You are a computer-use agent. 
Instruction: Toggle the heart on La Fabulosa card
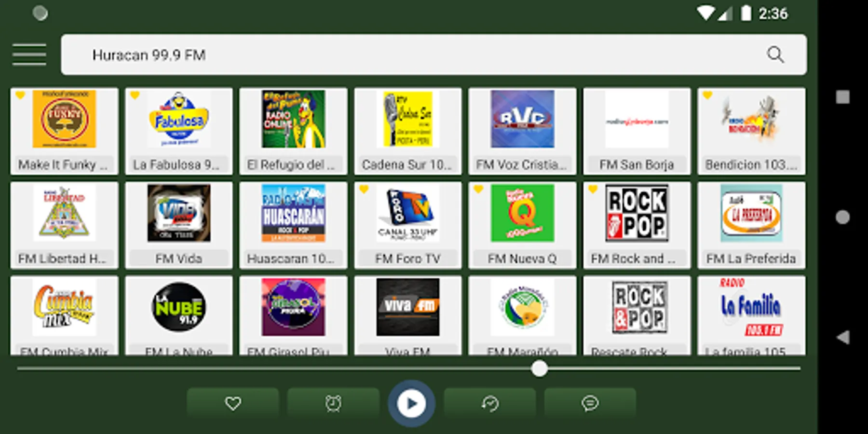coord(135,95)
